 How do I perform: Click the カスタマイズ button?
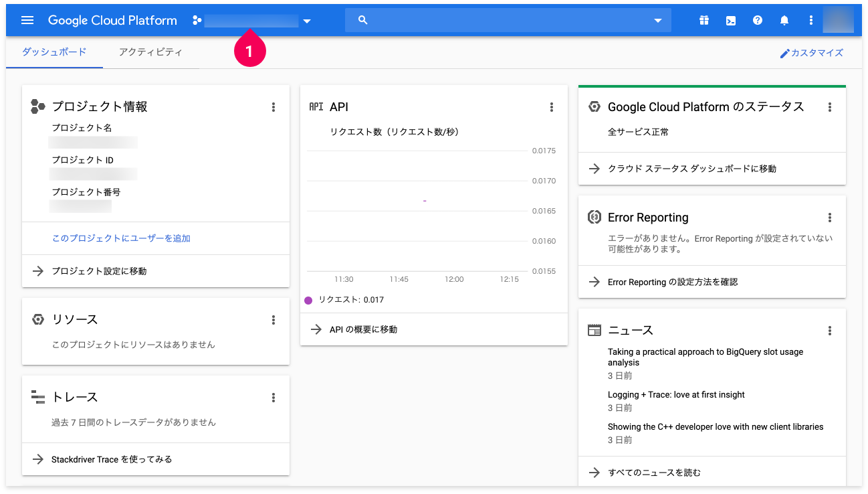coord(811,53)
